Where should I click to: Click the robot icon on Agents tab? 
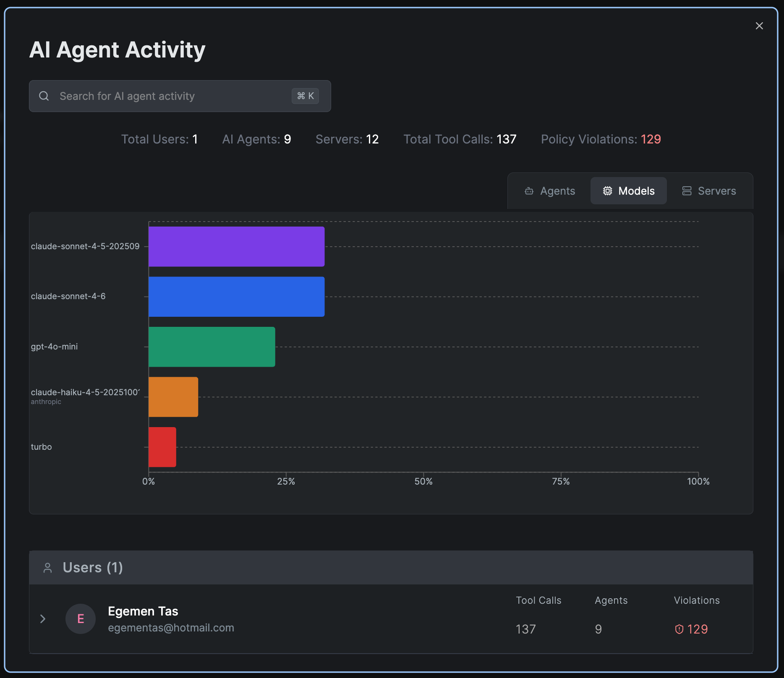point(529,191)
